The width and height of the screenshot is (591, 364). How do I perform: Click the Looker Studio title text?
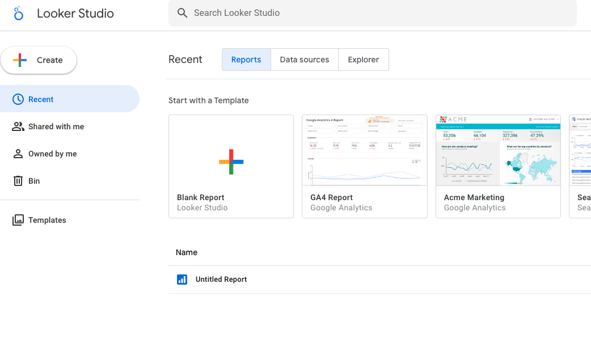click(75, 14)
